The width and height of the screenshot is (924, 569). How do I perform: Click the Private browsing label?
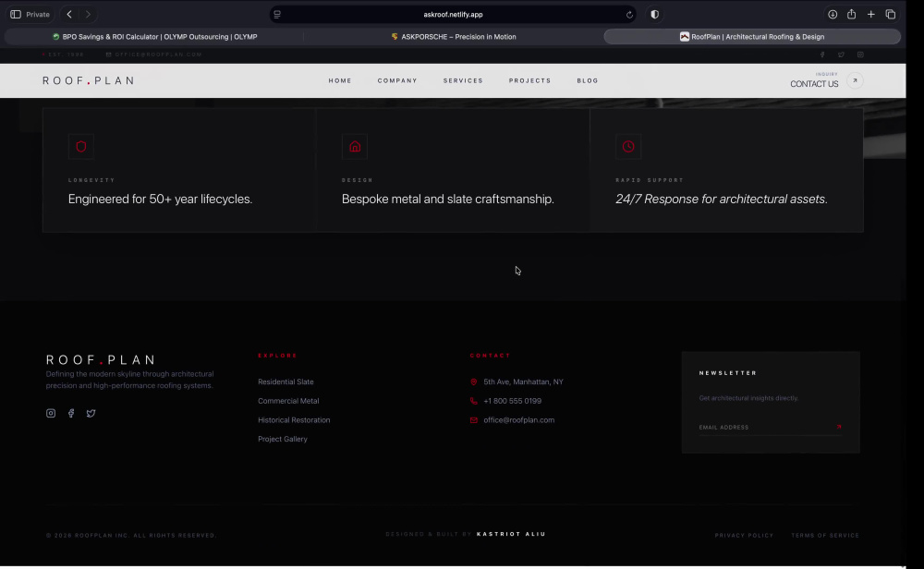click(x=38, y=14)
